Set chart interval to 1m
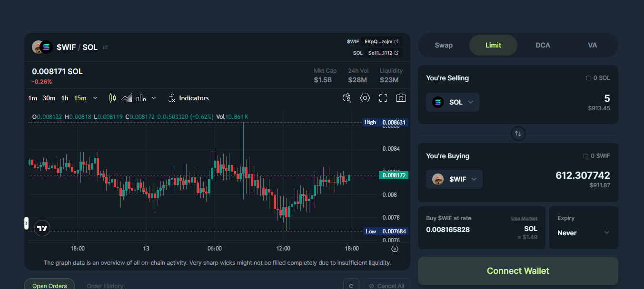644x289 pixels. pyautogui.click(x=32, y=98)
